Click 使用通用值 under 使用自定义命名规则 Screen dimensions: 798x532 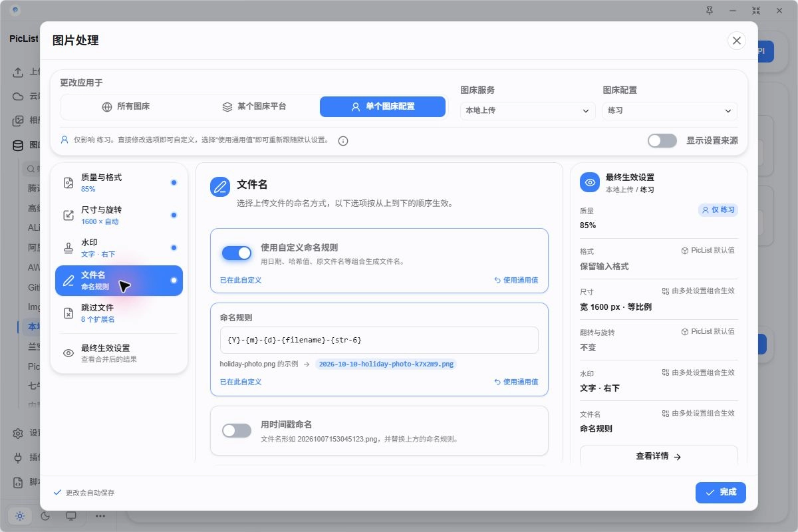coord(516,280)
